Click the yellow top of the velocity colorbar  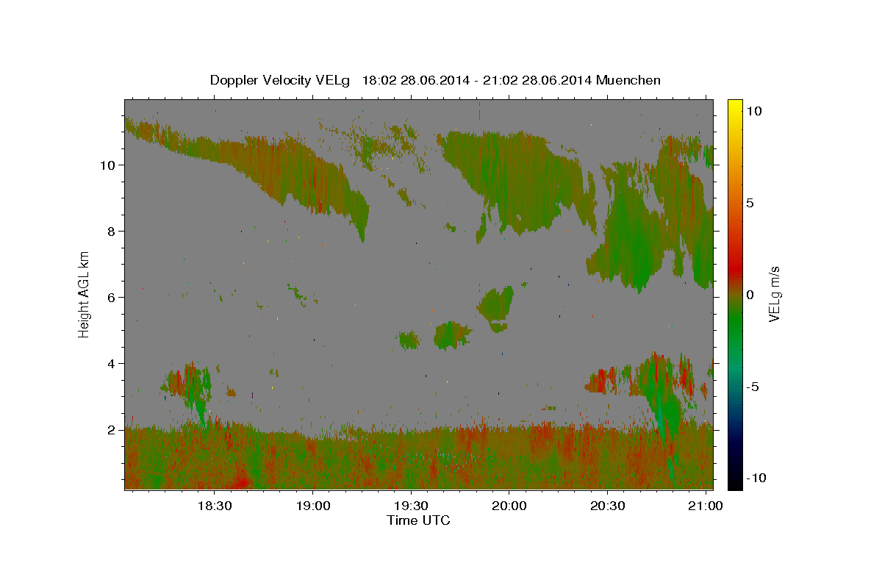(x=735, y=104)
